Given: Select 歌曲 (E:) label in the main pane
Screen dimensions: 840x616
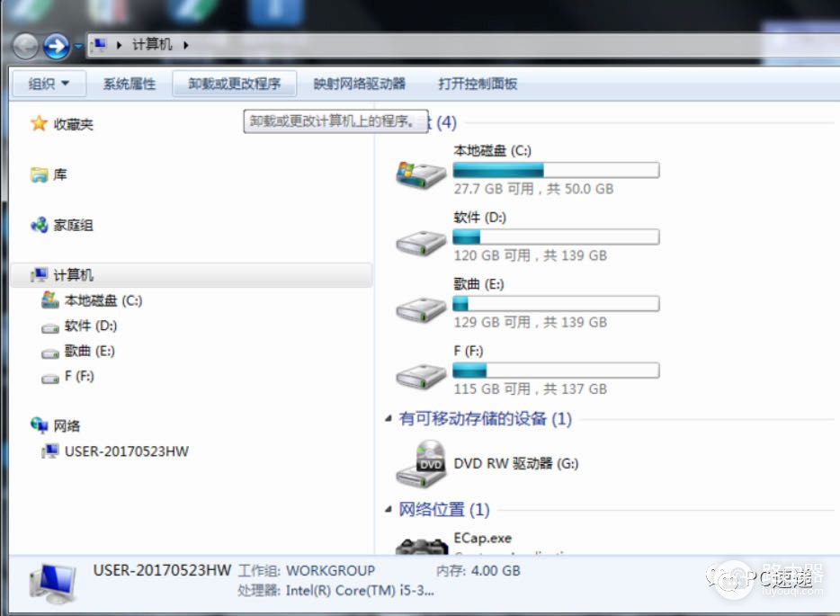Looking at the screenshot, I should [x=479, y=284].
